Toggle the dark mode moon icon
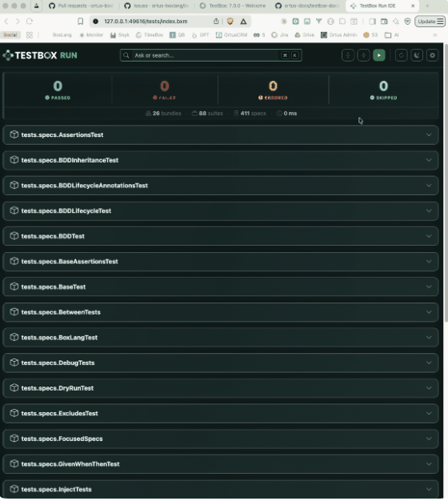448x501 pixels. 417,55
